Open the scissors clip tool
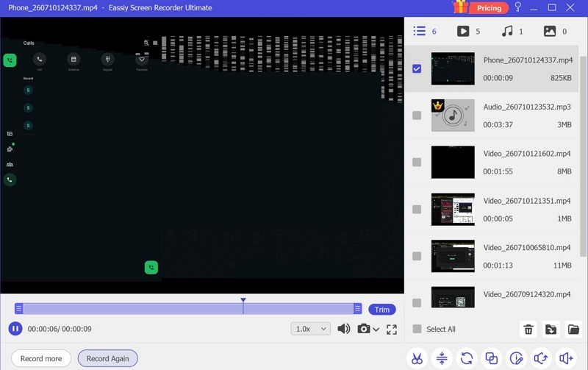 (x=417, y=358)
